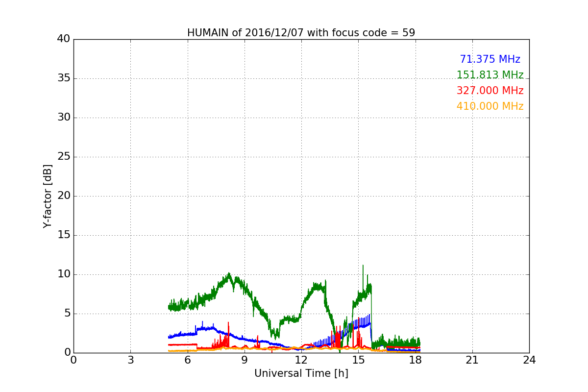
Task: Select the green 151.813 MHz legend label
Action: [490, 75]
